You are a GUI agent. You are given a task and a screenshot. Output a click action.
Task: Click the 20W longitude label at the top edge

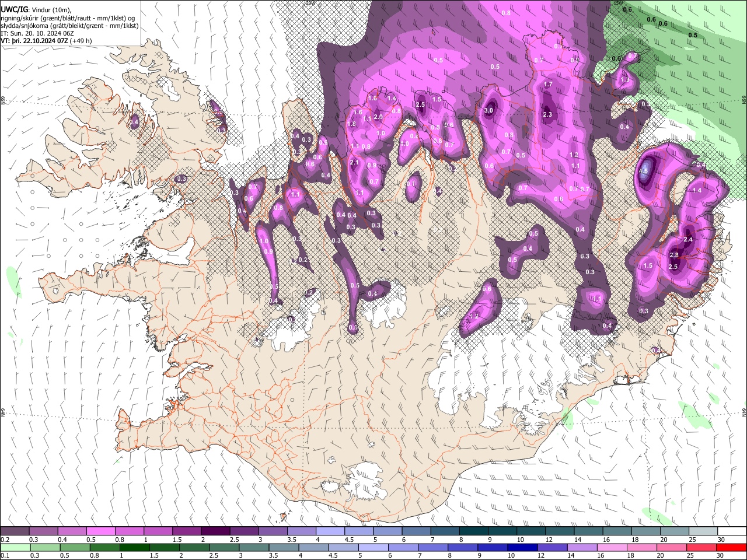[x=310, y=3]
